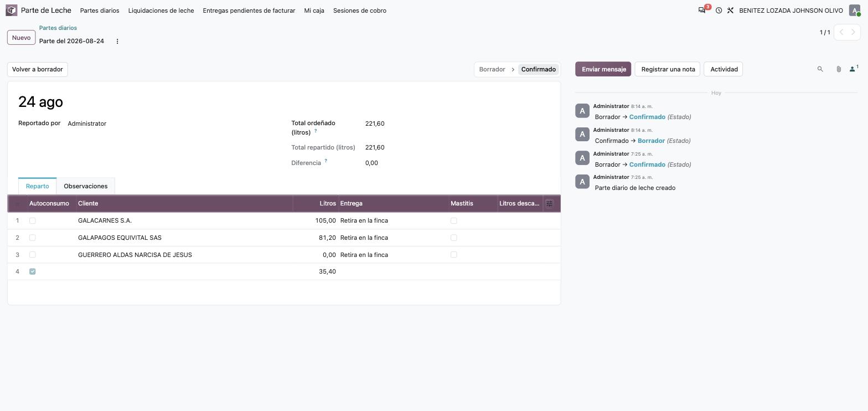
Task: Open the user avatar menu
Action: 855,11
